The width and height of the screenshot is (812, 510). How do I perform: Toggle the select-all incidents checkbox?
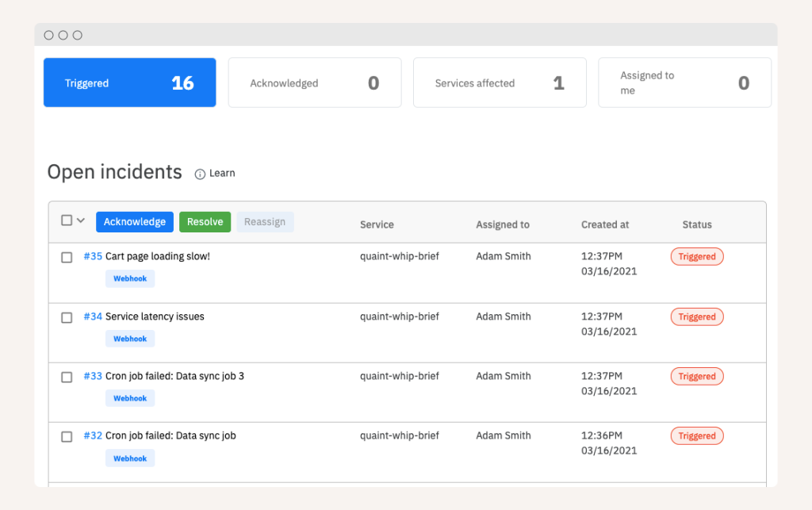pos(67,220)
